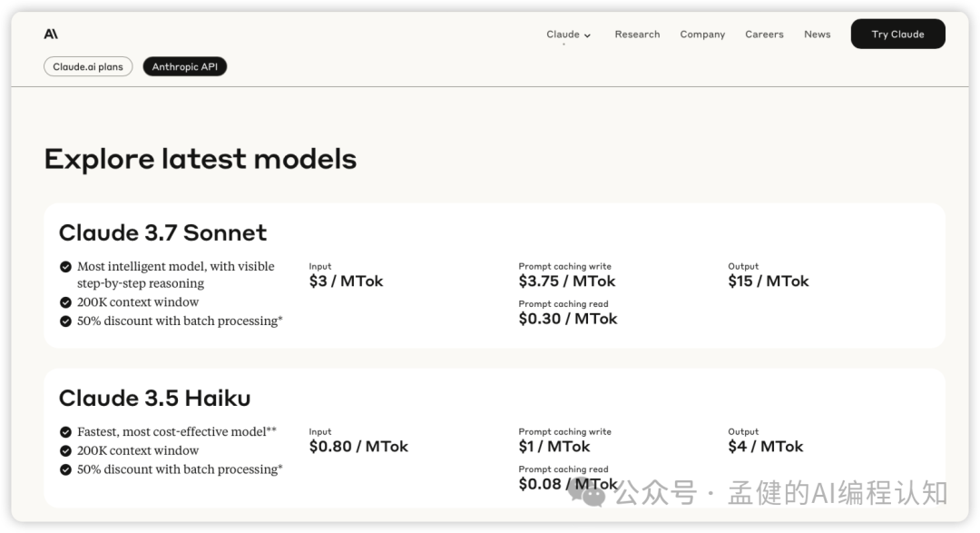Click the Anthropic logo icon

pos(51,35)
